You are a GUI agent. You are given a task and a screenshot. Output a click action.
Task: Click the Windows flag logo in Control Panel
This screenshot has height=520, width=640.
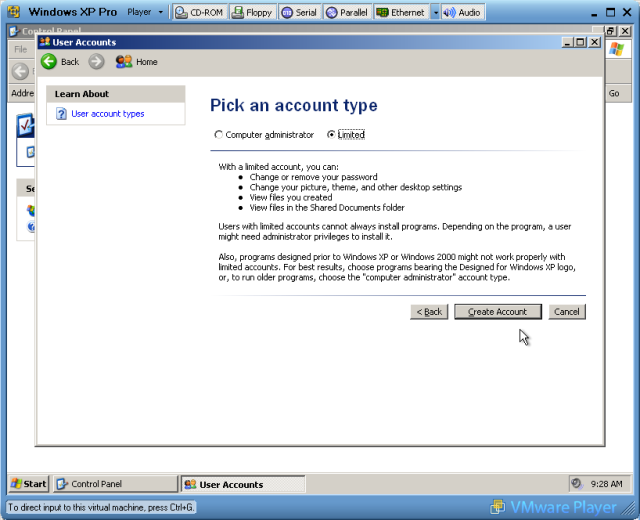tap(616, 49)
